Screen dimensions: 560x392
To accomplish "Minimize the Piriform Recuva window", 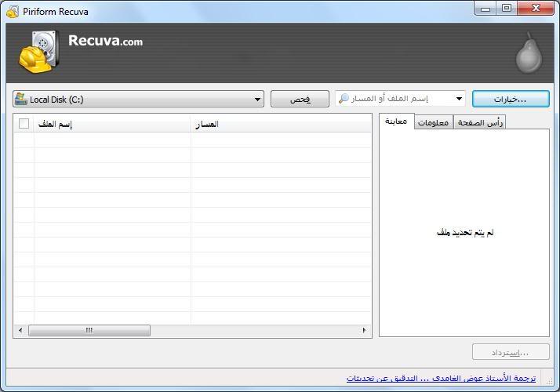I will pyautogui.click(x=485, y=9).
